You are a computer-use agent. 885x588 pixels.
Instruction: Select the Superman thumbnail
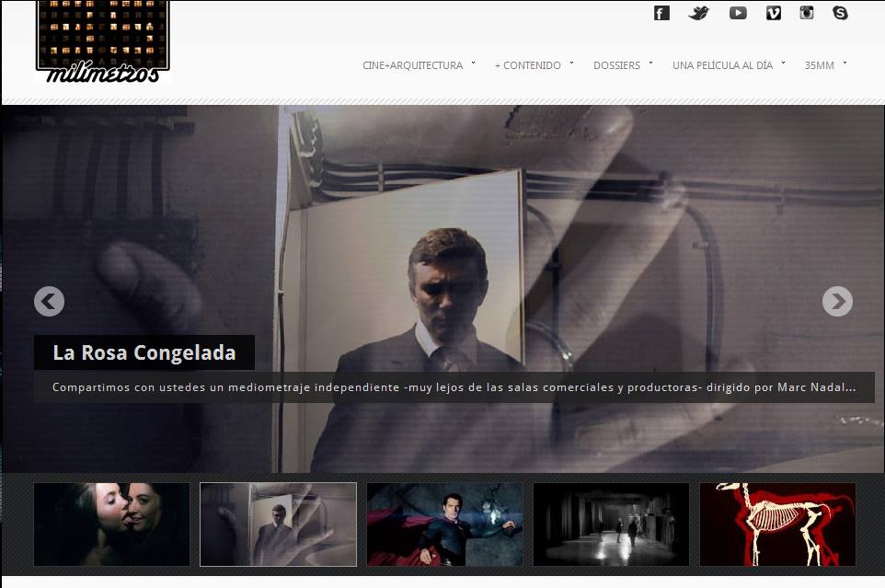pyautogui.click(x=444, y=525)
